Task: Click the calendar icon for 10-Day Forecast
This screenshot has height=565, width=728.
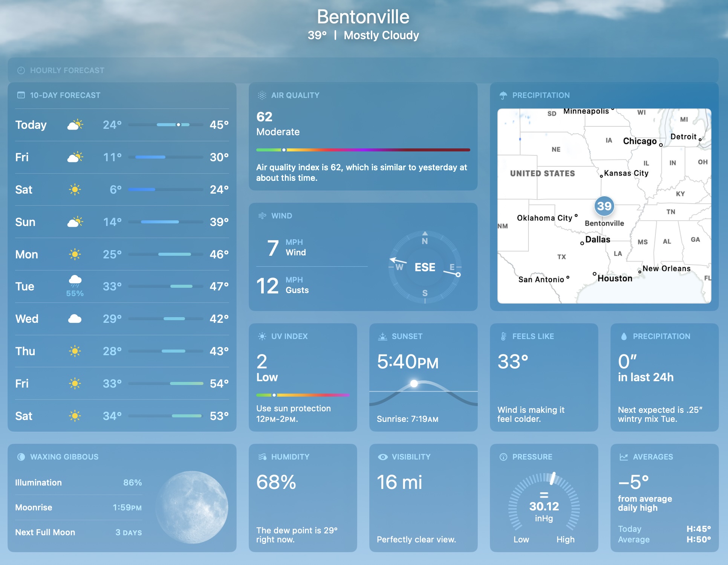Action: (x=21, y=95)
